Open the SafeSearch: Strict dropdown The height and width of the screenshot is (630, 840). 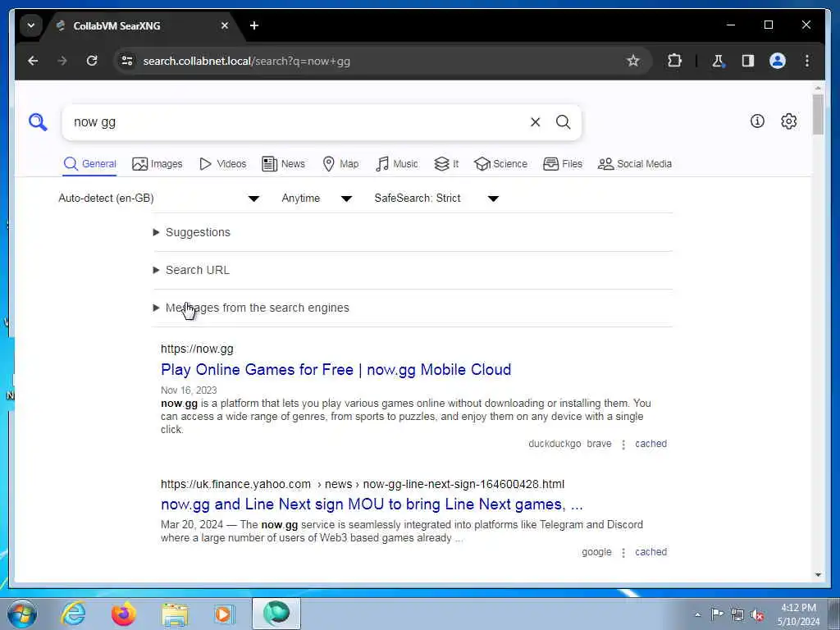436,199
